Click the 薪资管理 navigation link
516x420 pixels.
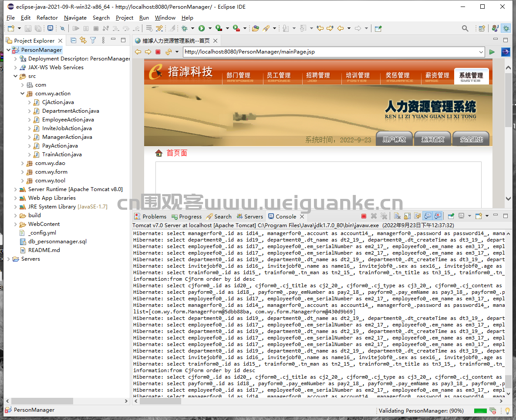point(438,77)
